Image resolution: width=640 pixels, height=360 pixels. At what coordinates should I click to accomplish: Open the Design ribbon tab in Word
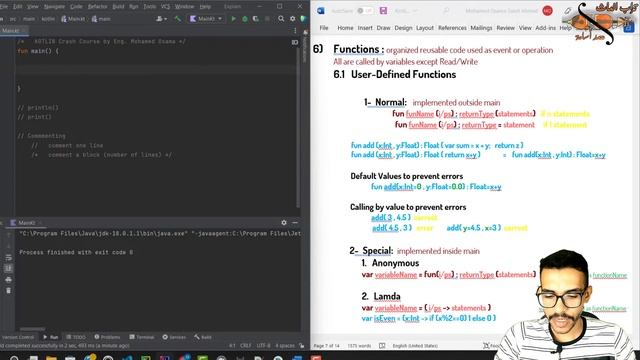point(403,28)
